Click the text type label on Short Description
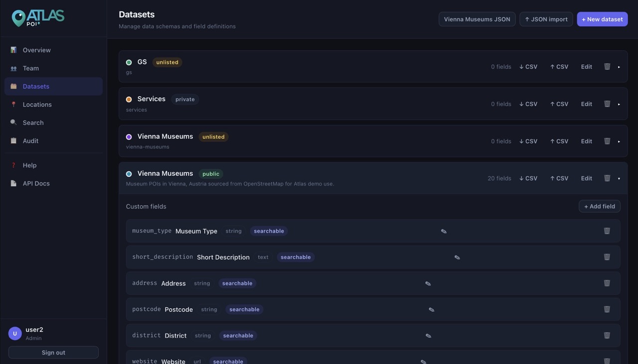The image size is (638, 364). (263, 257)
